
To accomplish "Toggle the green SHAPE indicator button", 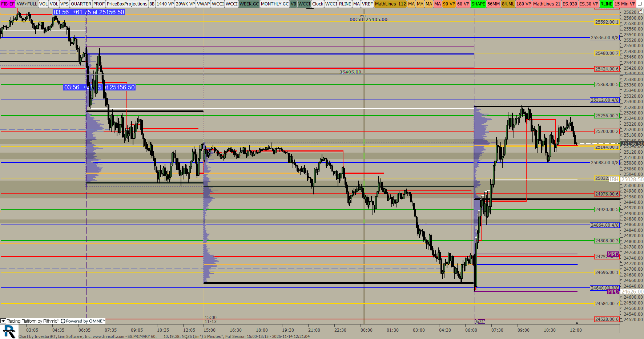I will [478, 4].
